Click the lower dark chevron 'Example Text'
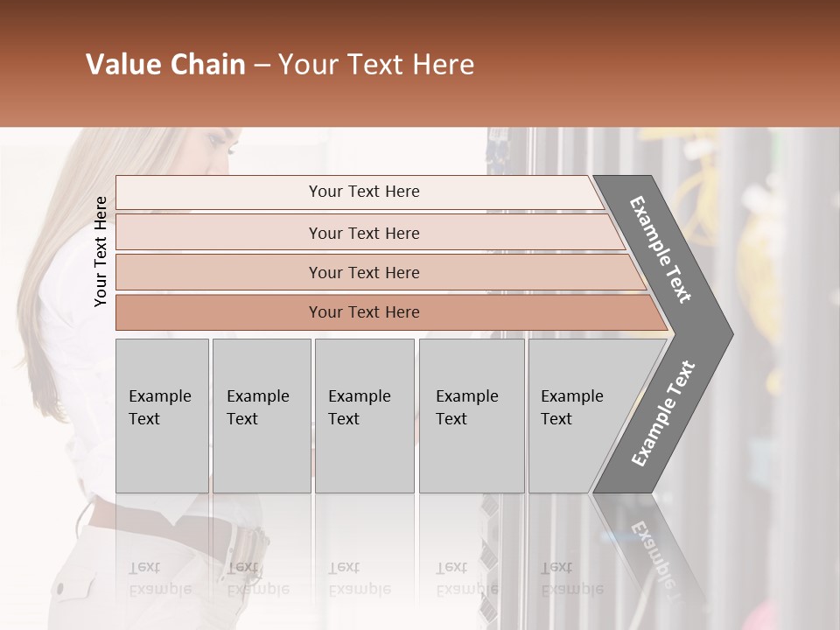 662,413
